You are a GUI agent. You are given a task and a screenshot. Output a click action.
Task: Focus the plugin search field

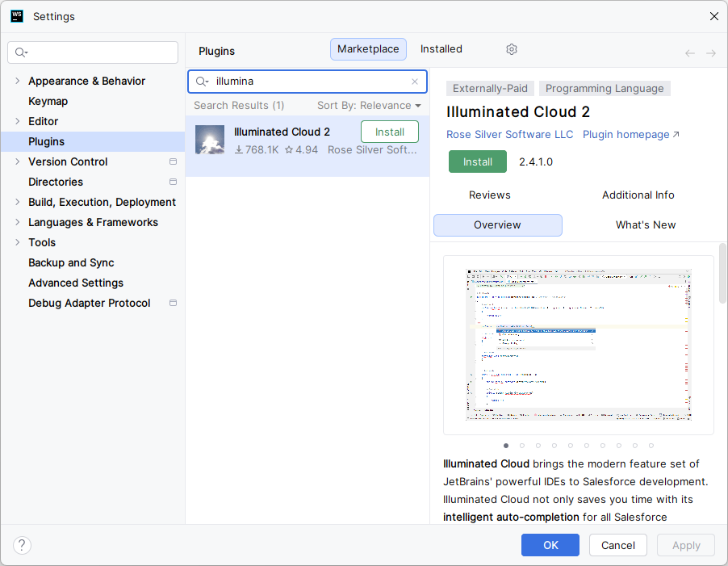308,82
